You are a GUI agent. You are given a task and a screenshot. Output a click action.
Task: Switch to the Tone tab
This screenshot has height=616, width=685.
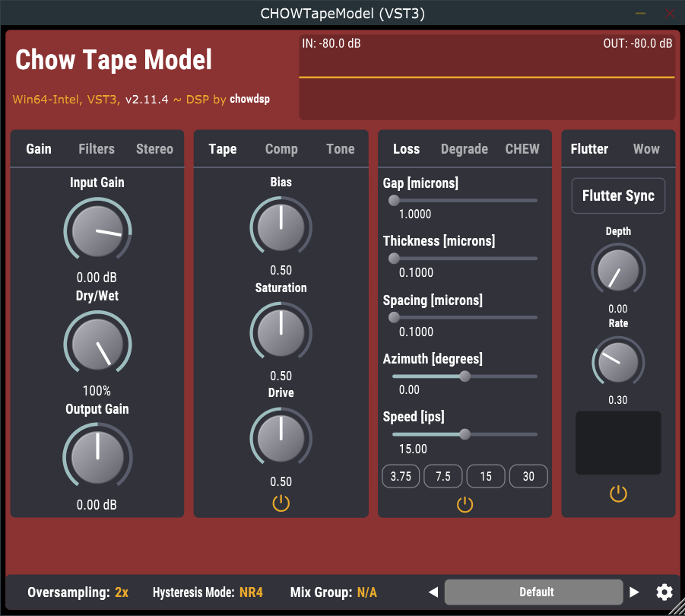point(341,149)
